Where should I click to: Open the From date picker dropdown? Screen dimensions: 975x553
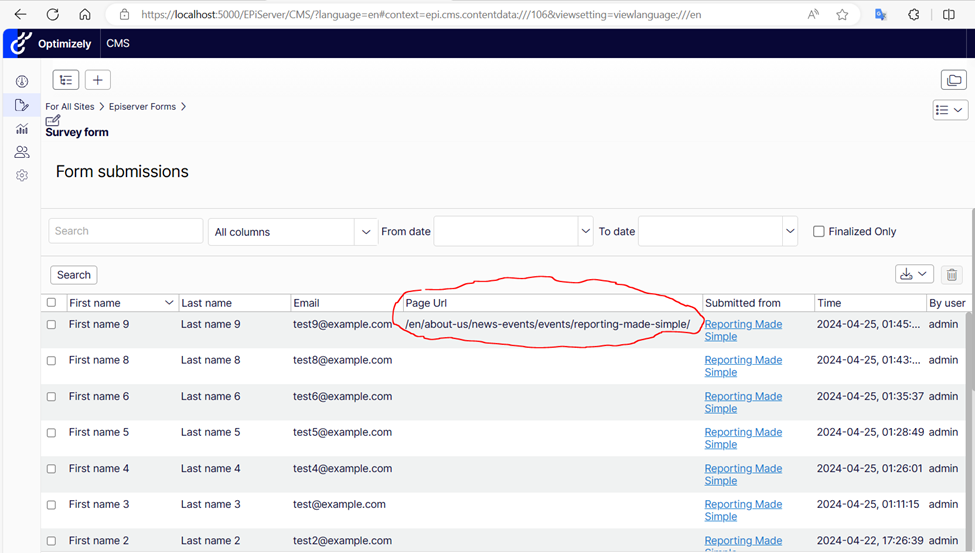pyautogui.click(x=585, y=232)
